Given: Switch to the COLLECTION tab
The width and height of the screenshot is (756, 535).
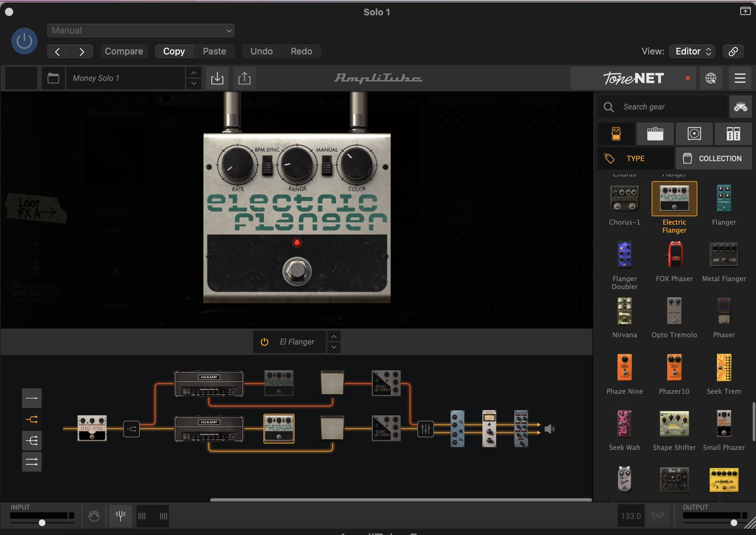Looking at the screenshot, I should [714, 158].
